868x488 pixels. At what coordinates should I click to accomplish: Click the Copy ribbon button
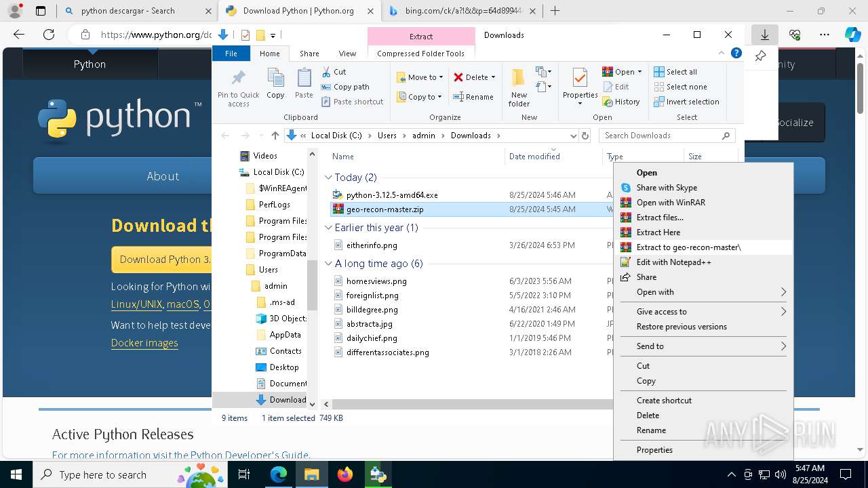click(x=275, y=85)
